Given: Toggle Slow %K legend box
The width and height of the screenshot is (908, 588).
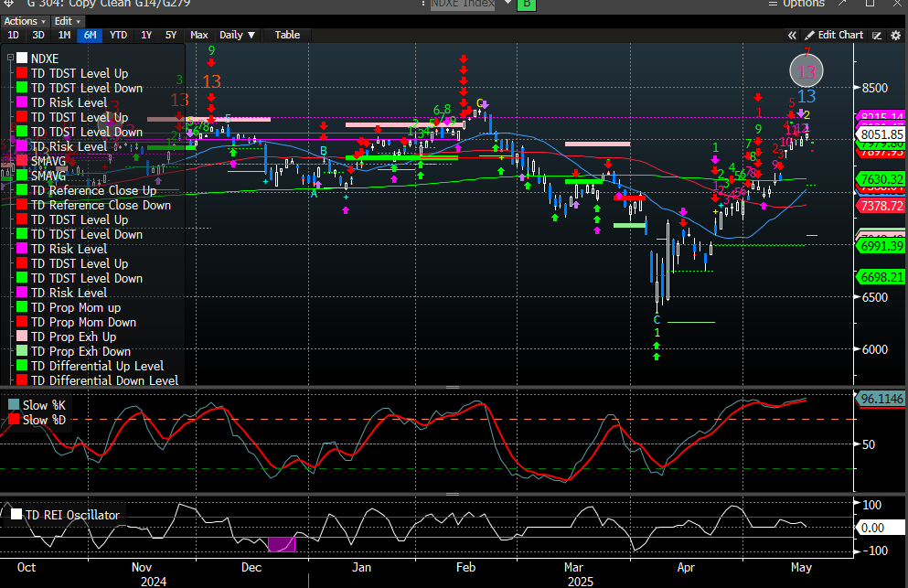Looking at the screenshot, I should tap(14, 405).
